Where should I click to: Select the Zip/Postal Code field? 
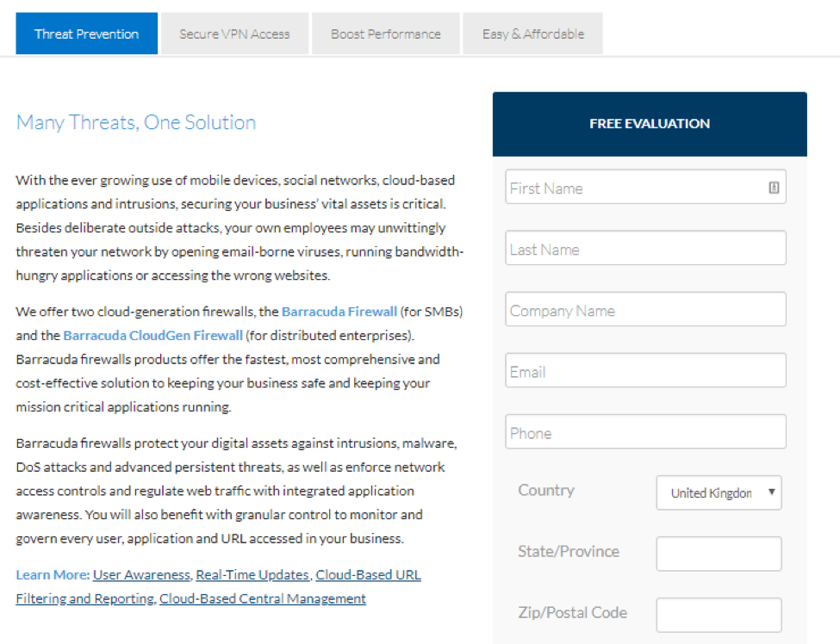[719, 616]
